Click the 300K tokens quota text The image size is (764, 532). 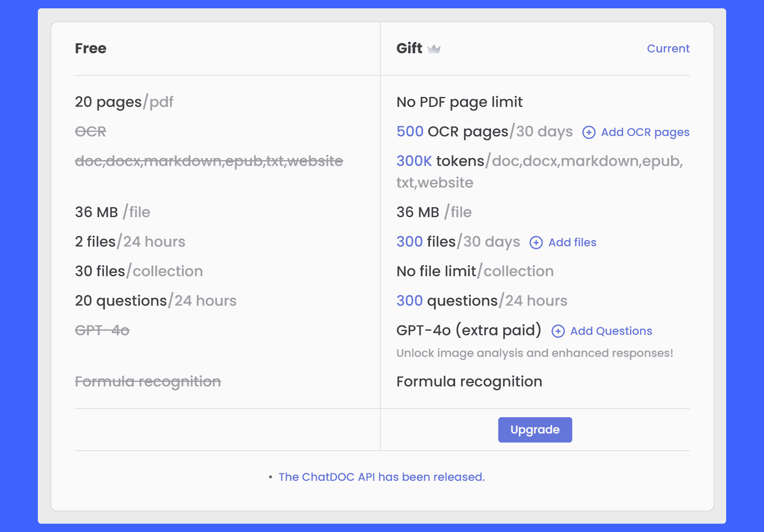(x=440, y=161)
